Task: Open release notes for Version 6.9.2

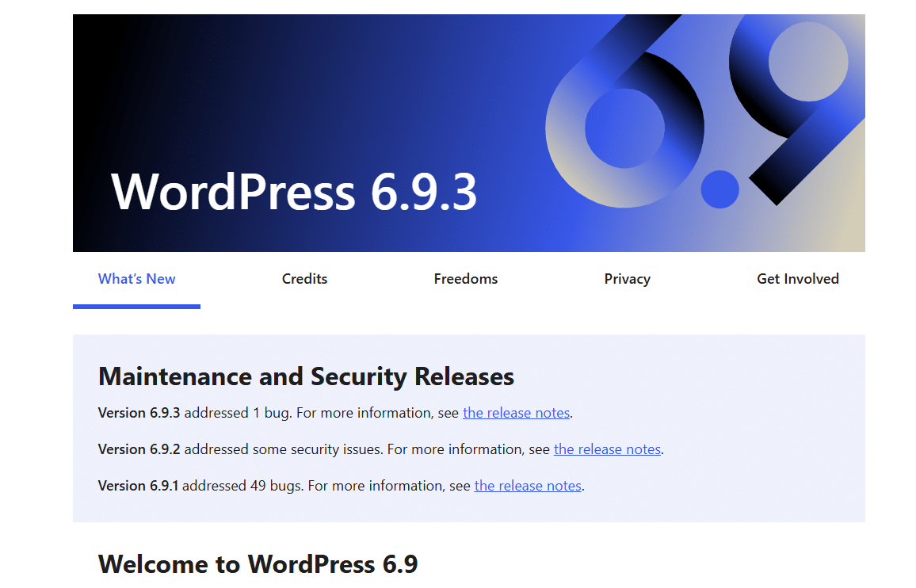Action: [607, 449]
